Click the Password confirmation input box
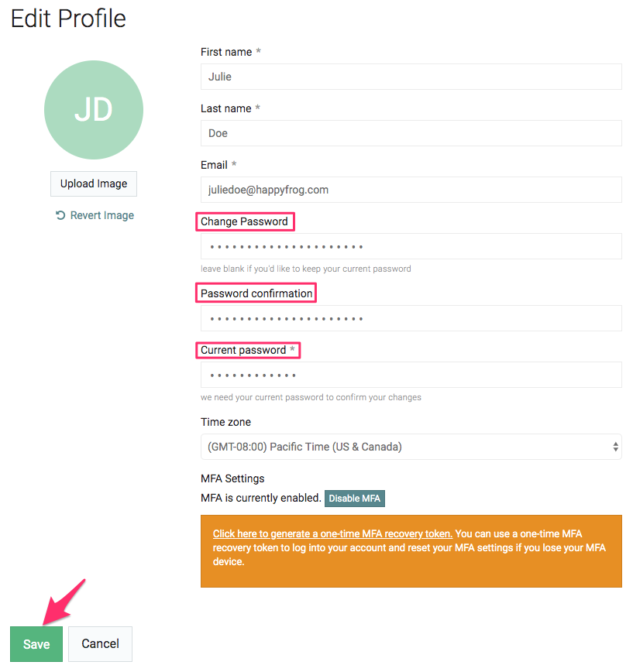 click(x=411, y=318)
